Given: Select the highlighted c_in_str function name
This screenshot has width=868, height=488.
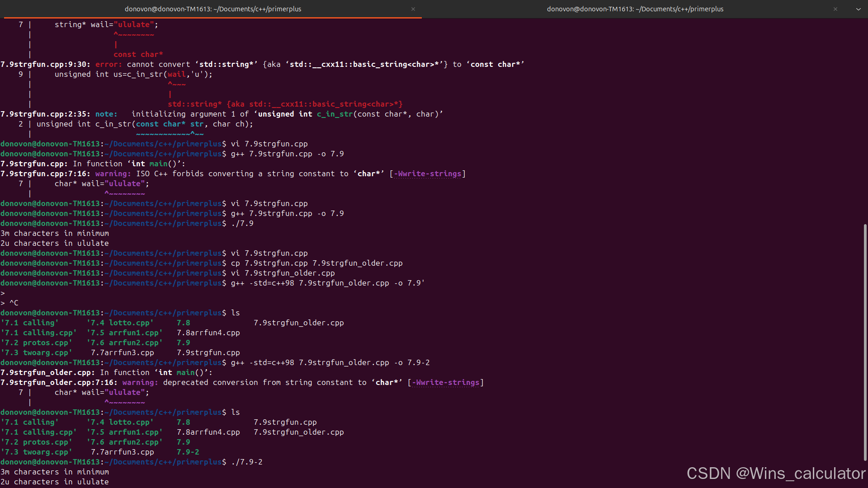Looking at the screenshot, I should pos(335,114).
